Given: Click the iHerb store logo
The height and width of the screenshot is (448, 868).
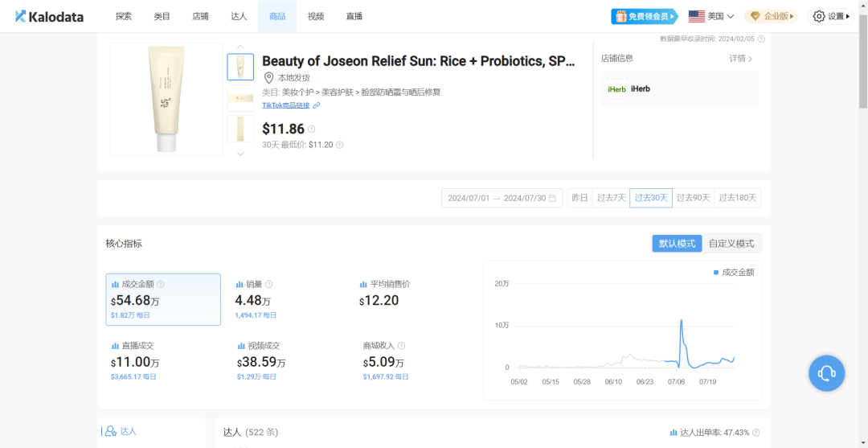Looking at the screenshot, I should coord(616,88).
